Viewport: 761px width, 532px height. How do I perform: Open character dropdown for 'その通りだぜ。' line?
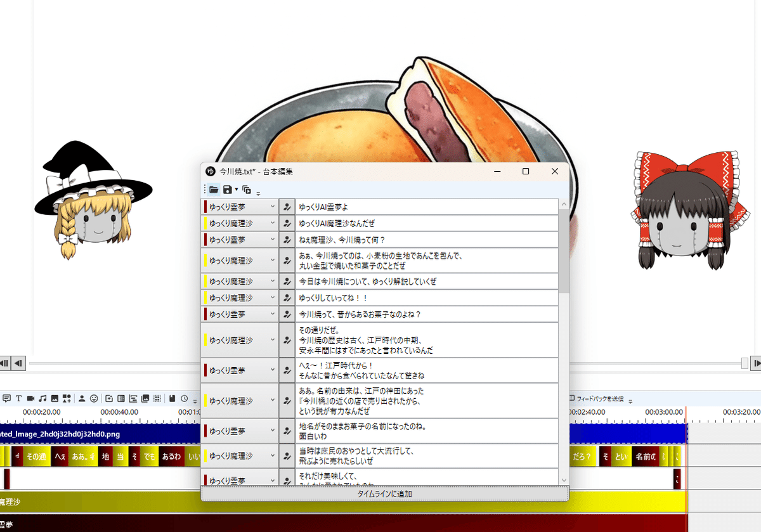[272, 340]
